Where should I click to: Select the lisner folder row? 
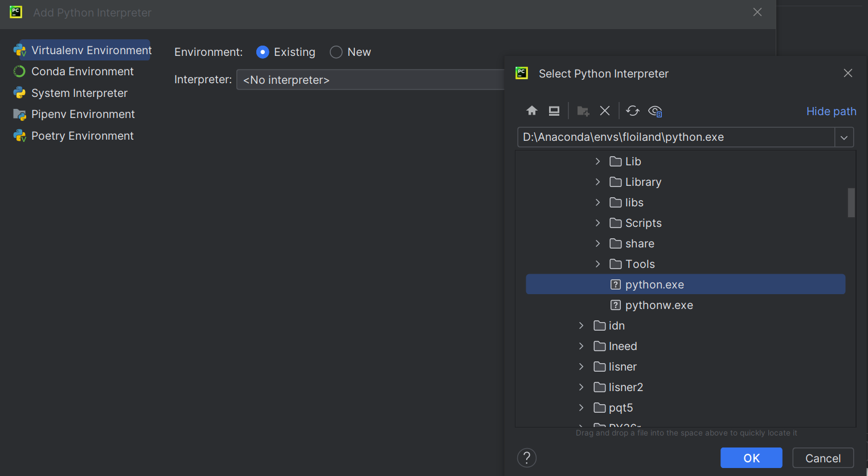(x=685, y=367)
